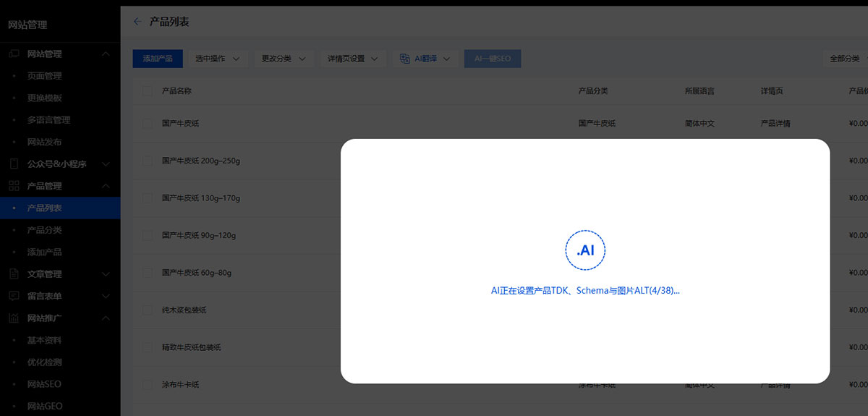Click product name 国产牛皮纸 200g~250g
The height and width of the screenshot is (416, 868).
201,161
